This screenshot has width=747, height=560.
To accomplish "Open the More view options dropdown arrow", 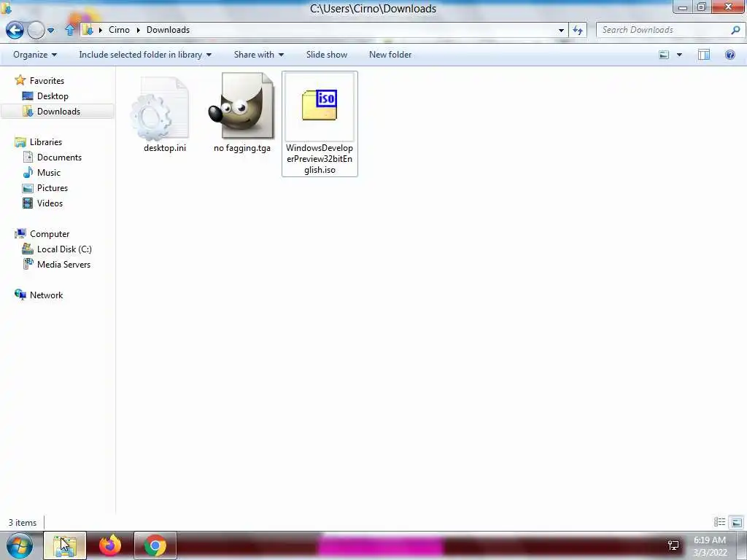I will click(679, 55).
